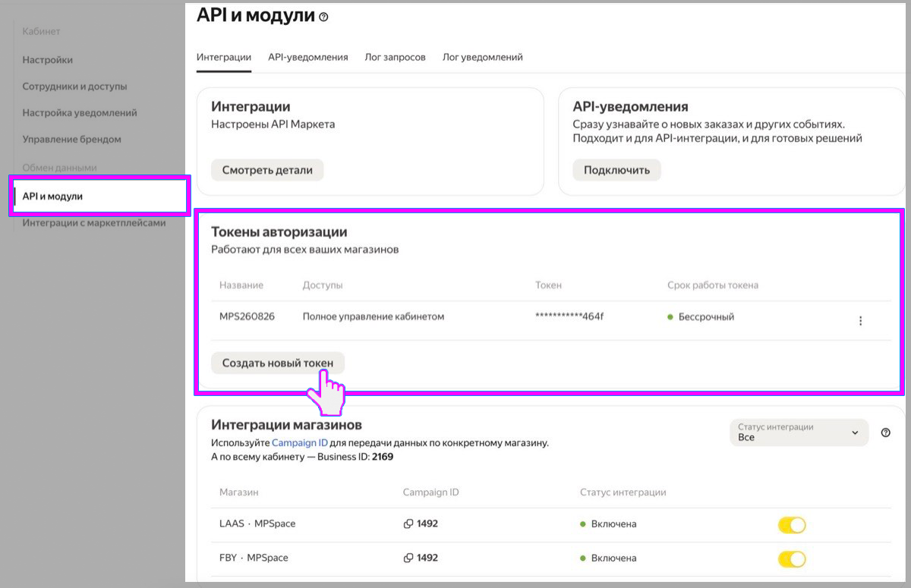
Task: Open Интеграции с маркетплейсами in sidebar
Action: (x=94, y=223)
